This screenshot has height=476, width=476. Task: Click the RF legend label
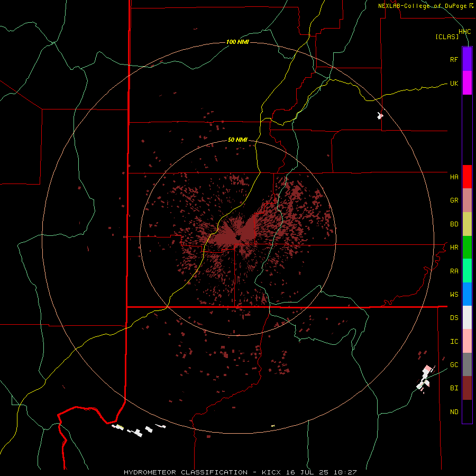(454, 59)
